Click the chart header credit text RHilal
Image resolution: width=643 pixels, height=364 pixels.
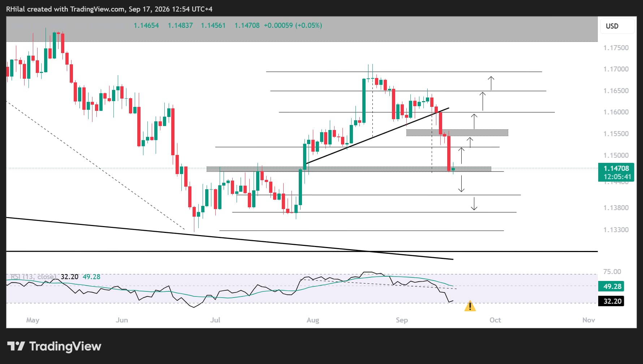pyautogui.click(x=16, y=9)
